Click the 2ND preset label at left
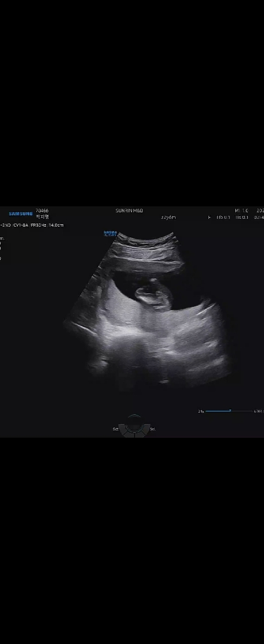 [x=5, y=225]
